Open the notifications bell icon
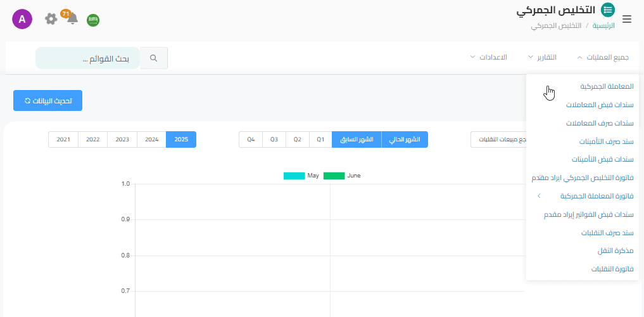The image size is (644, 317). point(72,18)
